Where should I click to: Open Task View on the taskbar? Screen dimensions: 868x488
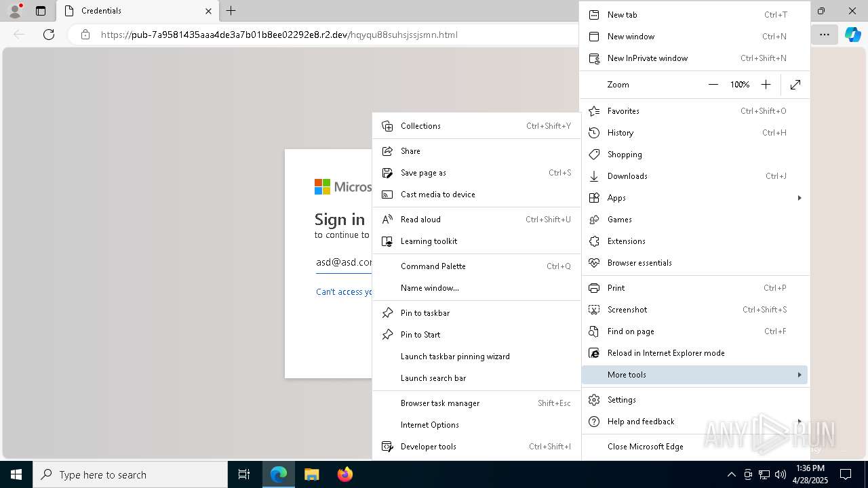click(x=244, y=474)
